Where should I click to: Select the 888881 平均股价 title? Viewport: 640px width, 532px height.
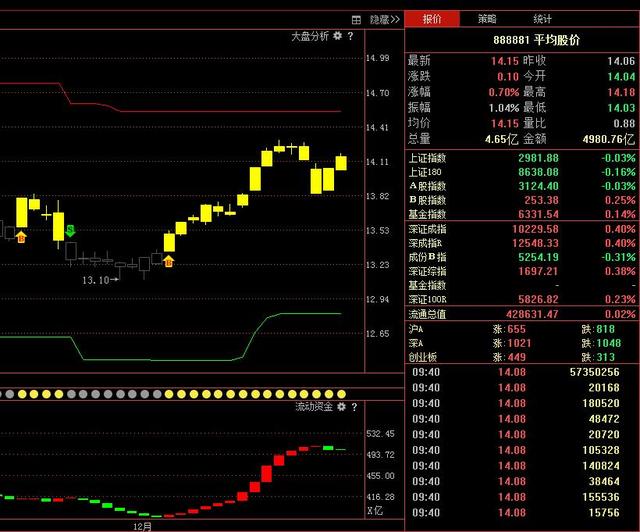tap(536, 40)
